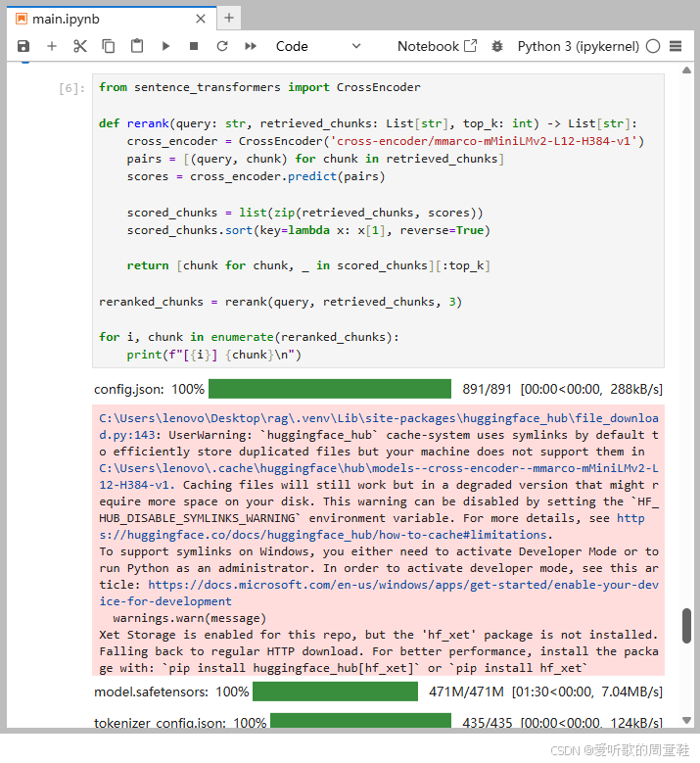The height and width of the screenshot is (763, 700).
Task: Restart the kernel
Action: click(222, 46)
